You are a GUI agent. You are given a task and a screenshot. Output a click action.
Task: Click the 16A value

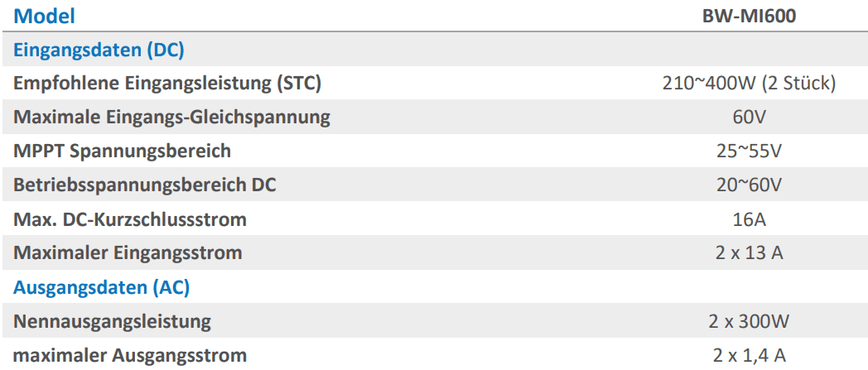[749, 219]
